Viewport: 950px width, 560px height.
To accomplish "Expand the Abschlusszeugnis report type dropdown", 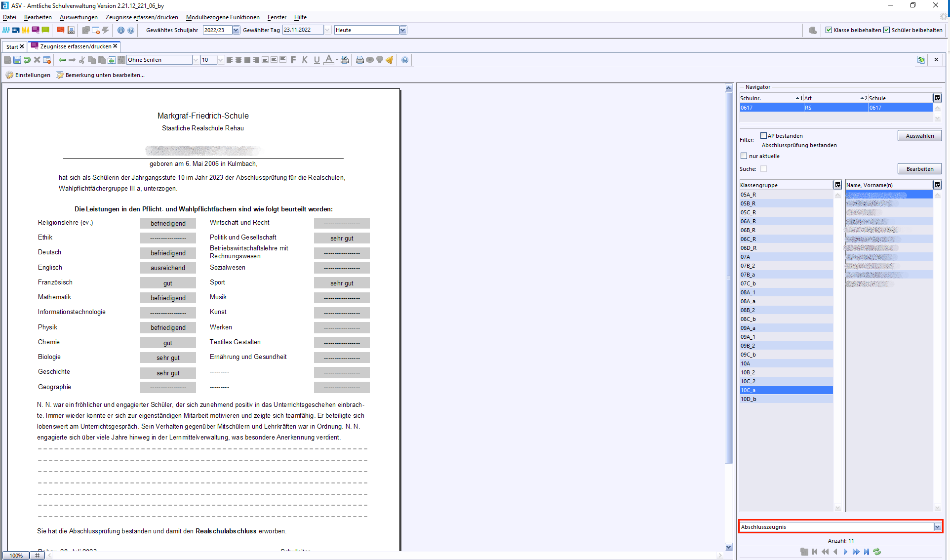I will (937, 527).
